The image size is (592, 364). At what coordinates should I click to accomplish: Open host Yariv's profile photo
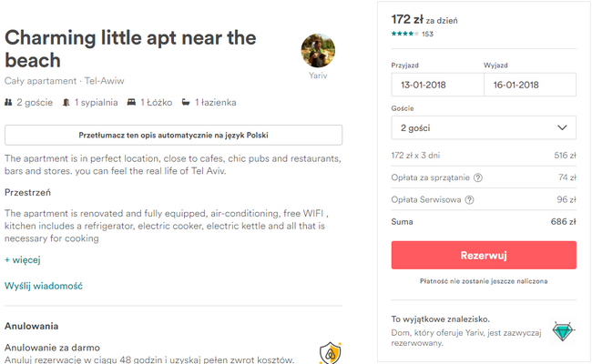point(318,51)
